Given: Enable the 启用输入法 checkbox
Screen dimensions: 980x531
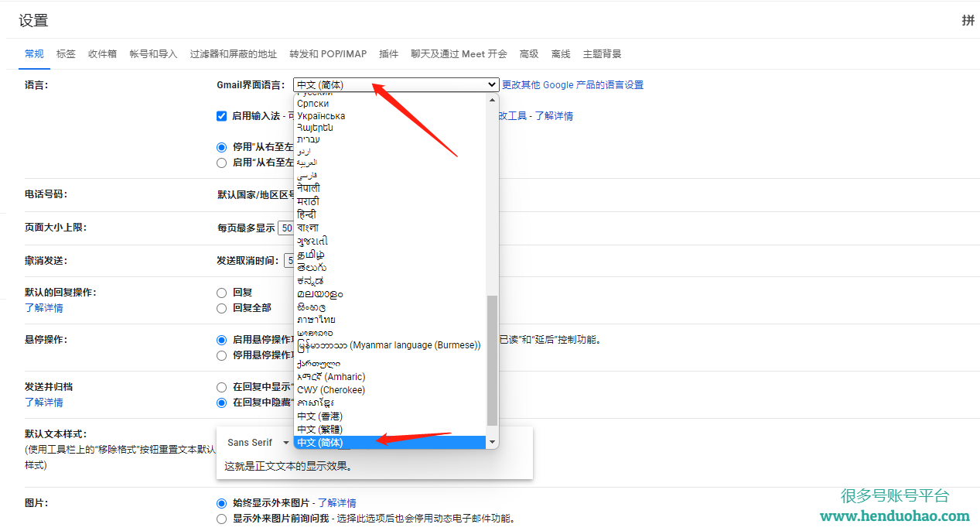Looking at the screenshot, I should tap(222, 116).
